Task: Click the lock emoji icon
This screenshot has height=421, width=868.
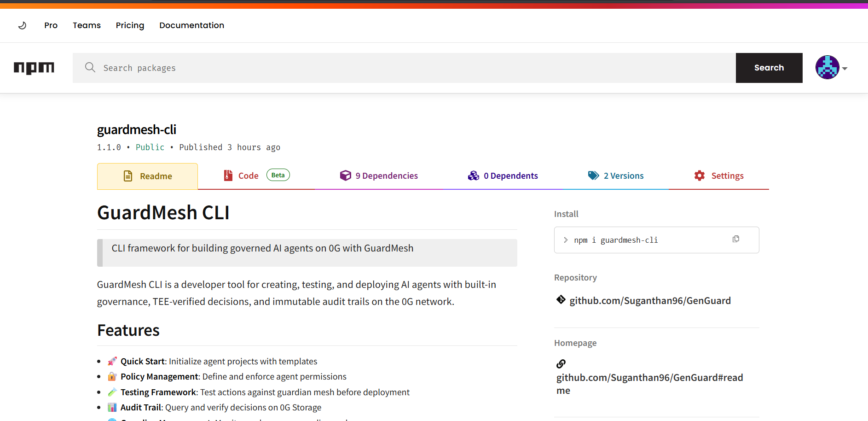Action: pyautogui.click(x=112, y=376)
